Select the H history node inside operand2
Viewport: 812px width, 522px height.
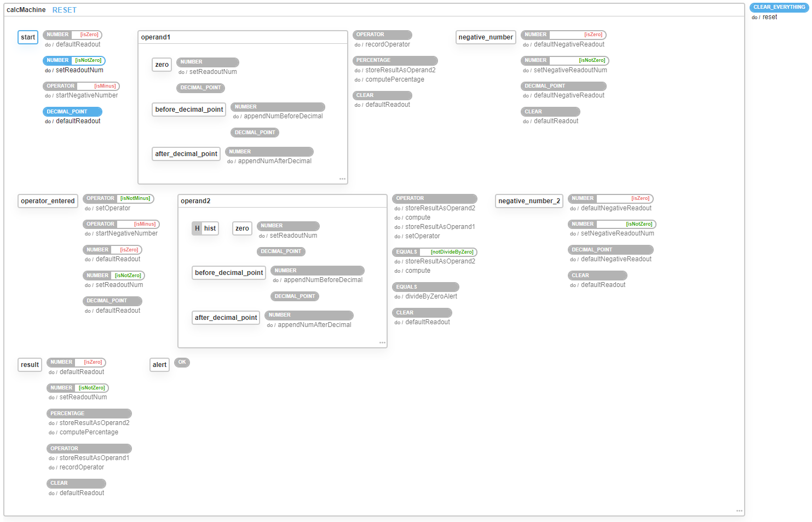(x=205, y=228)
